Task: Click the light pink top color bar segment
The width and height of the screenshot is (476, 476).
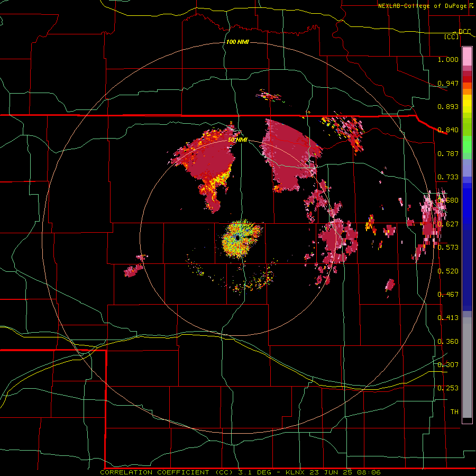Action: click(467, 57)
